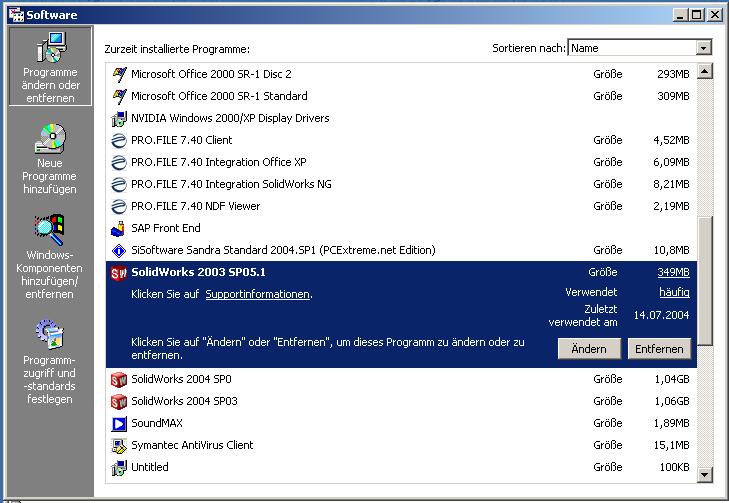Select 'Symantec AntiVirus Client' entry
This screenshot has height=503, width=729.
click(401, 446)
